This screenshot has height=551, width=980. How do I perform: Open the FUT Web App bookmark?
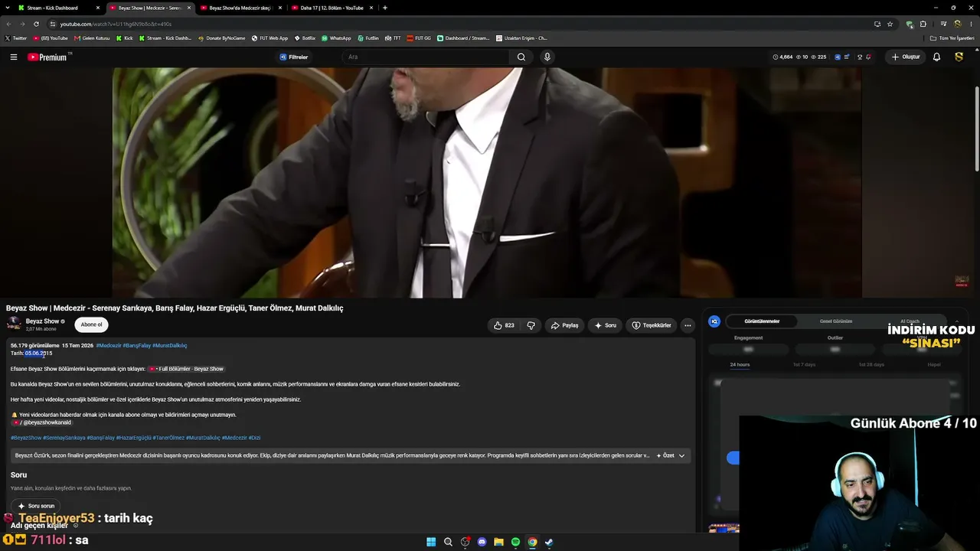click(x=270, y=37)
